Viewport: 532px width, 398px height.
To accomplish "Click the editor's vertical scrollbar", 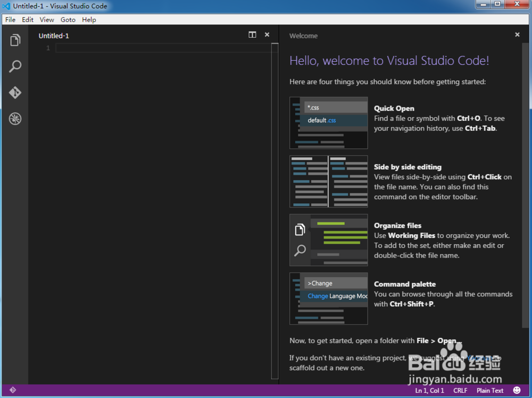I will [275, 211].
